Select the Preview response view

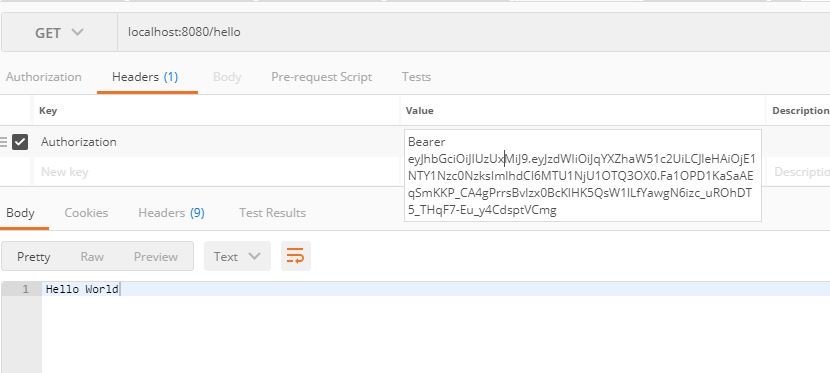pyautogui.click(x=156, y=257)
